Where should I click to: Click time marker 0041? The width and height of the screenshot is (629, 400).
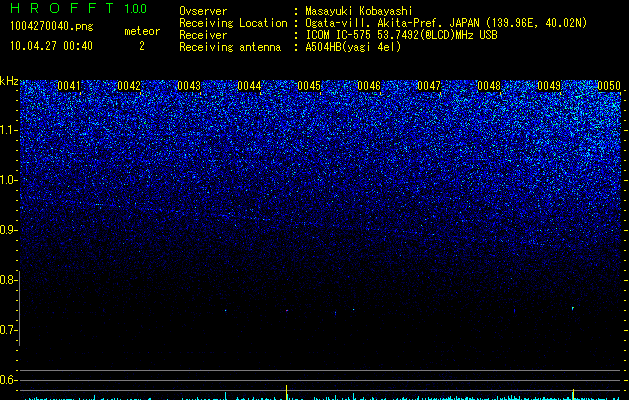[69, 86]
